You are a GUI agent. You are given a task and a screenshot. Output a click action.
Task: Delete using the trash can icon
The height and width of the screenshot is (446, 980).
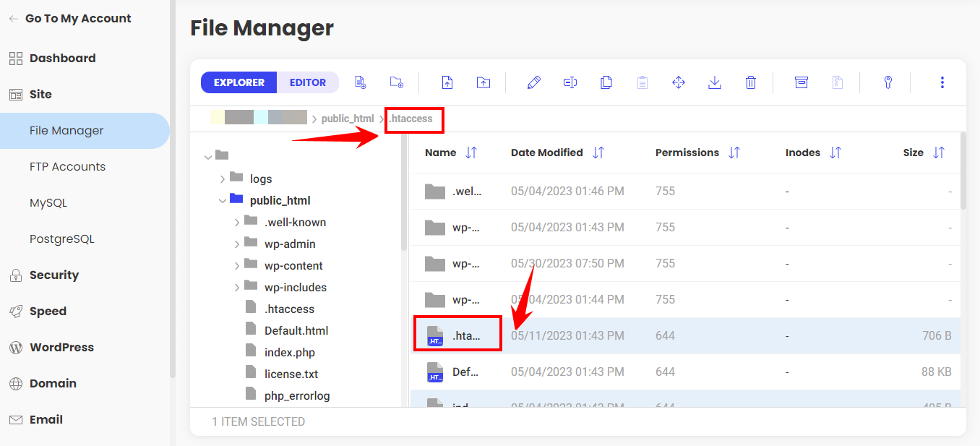coord(751,82)
